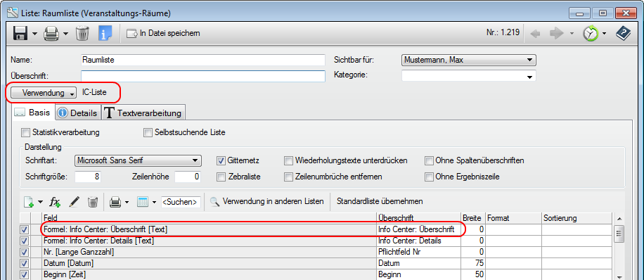The height and width of the screenshot is (280, 644).
Task: Enable Ohne Ergebniszeile checkbox
Action: coord(429,177)
